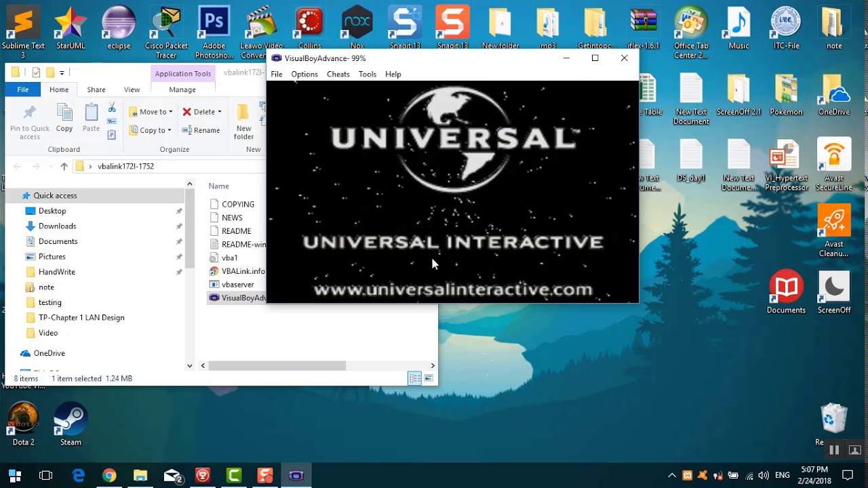Click the horizontal scrollbar in file list
The width and height of the screenshot is (868, 488).
(277, 365)
